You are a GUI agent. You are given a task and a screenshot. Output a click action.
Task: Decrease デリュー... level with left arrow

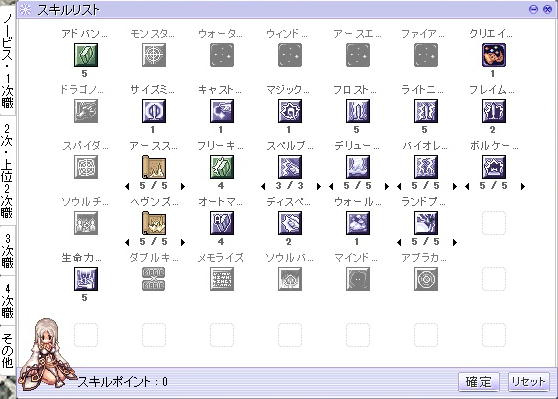[x=331, y=186]
